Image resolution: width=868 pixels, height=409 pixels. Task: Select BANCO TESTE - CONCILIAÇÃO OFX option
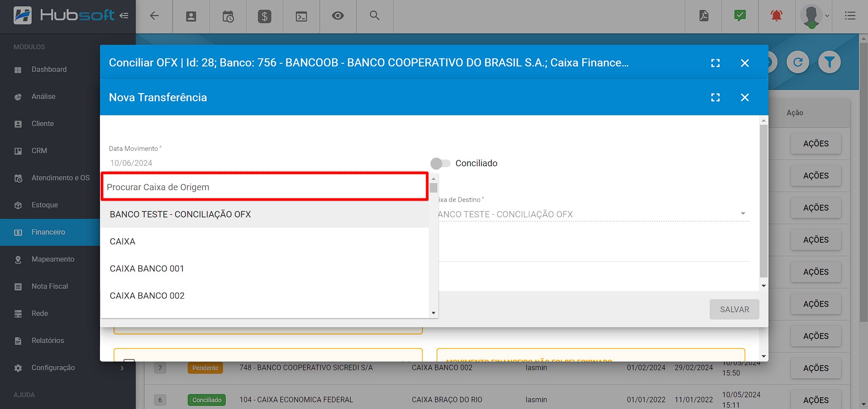point(265,214)
